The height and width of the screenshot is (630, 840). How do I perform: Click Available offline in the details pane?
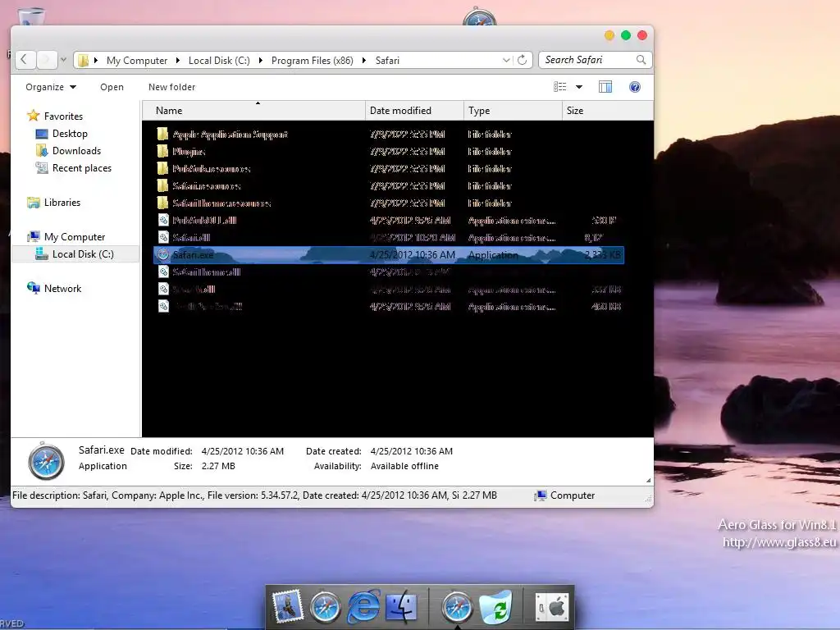(x=404, y=466)
